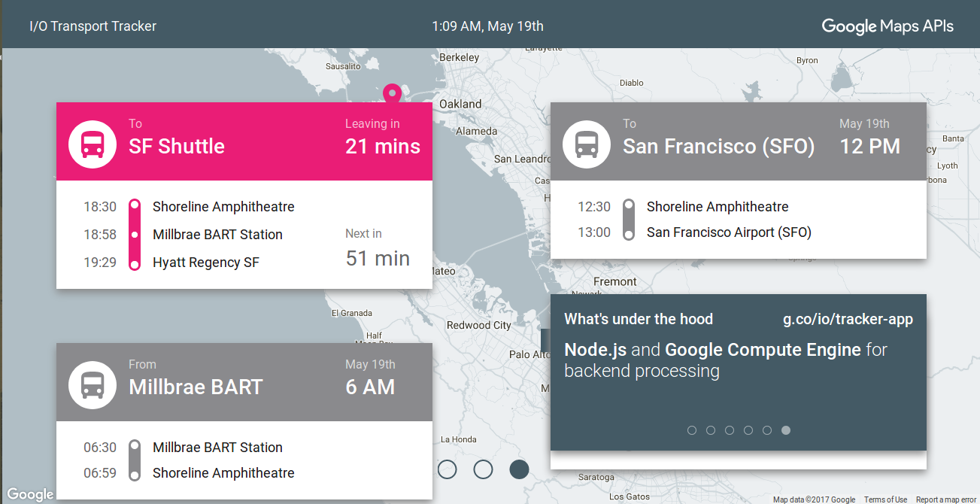Click Report a map error link
Screen dimensions: 980x504
pyautogui.click(x=945, y=499)
